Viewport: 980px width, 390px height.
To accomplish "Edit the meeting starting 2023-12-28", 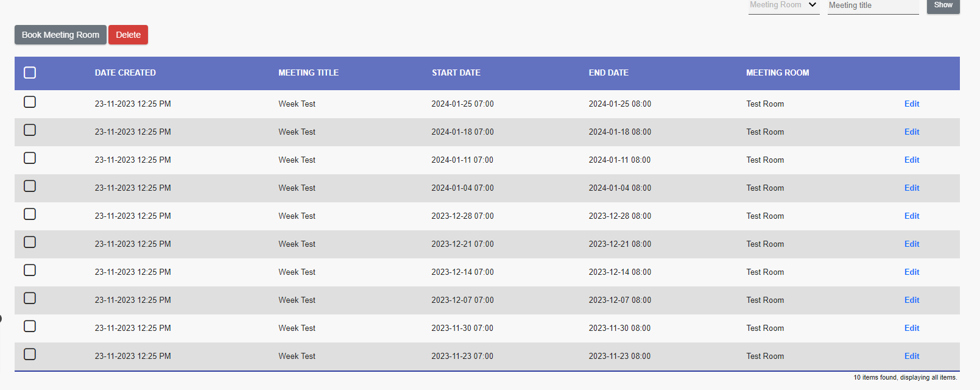I will (912, 216).
